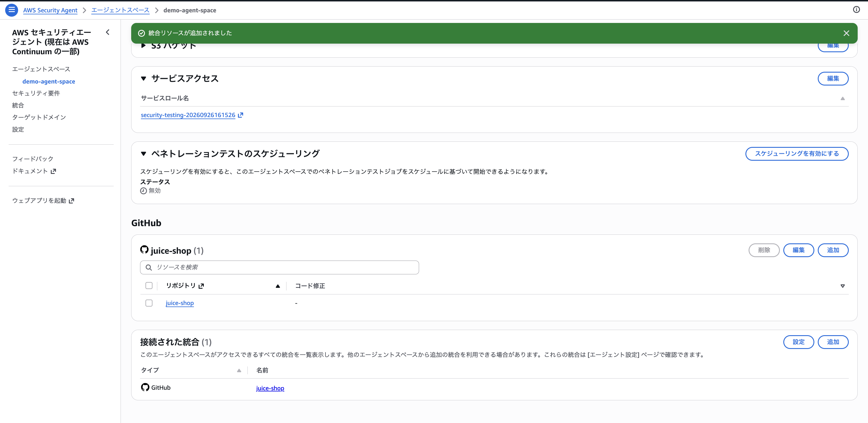Go to エージェントスペース breadcrumb link

click(120, 10)
